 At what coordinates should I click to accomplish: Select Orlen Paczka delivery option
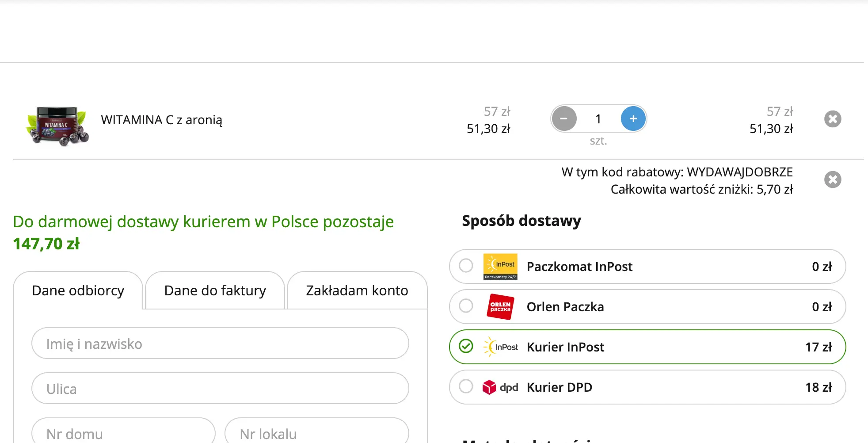pyautogui.click(x=466, y=306)
